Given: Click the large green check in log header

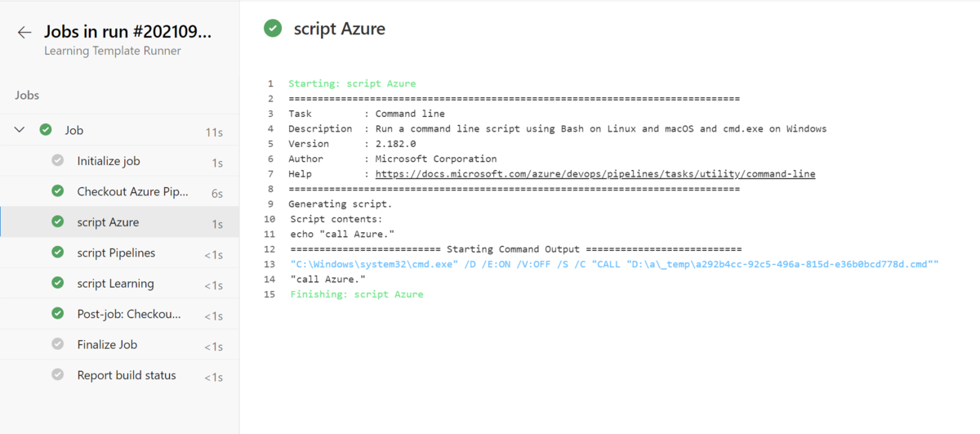Looking at the screenshot, I should [x=272, y=29].
